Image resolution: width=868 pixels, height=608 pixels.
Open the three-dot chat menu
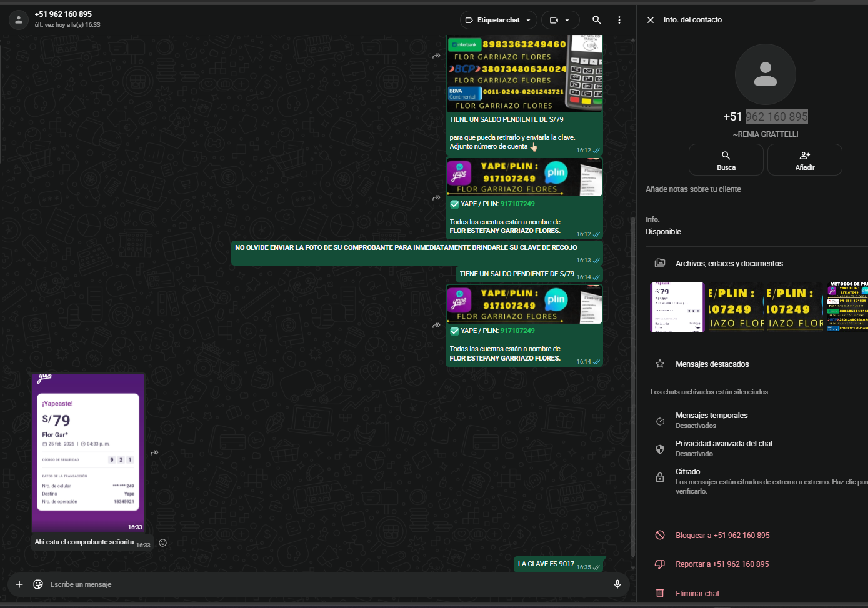coord(619,20)
